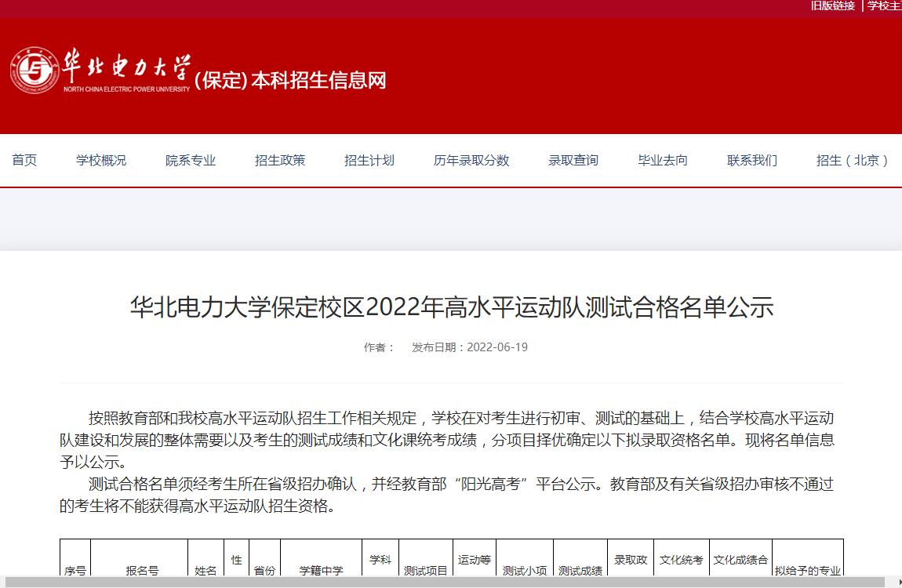Select the 招生政策 menu item

tap(280, 161)
